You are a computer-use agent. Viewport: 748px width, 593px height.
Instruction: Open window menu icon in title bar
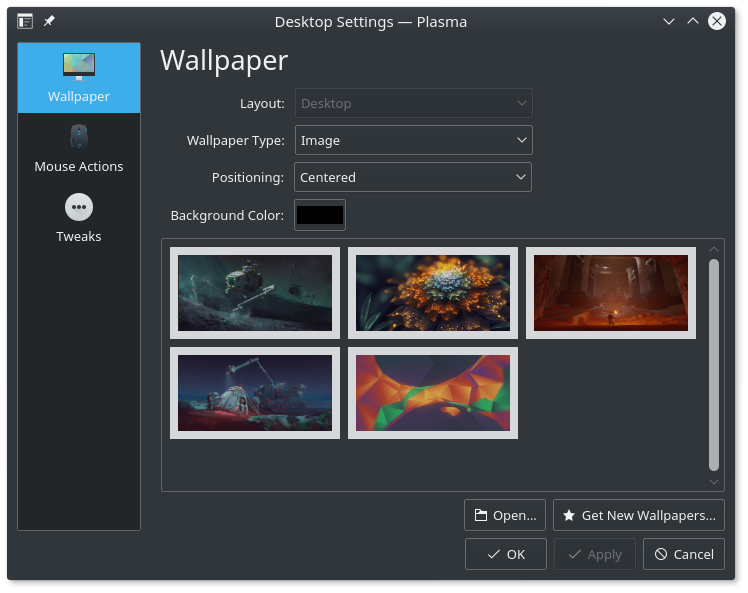click(25, 21)
